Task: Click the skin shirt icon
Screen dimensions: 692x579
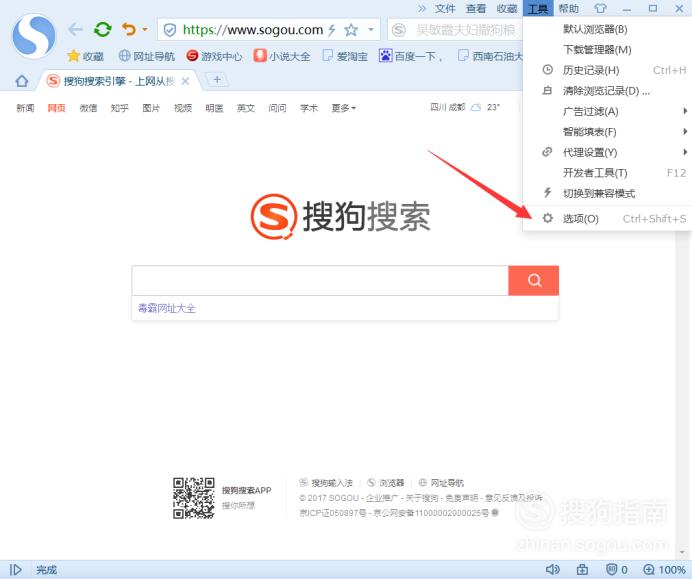Action: click(x=600, y=8)
